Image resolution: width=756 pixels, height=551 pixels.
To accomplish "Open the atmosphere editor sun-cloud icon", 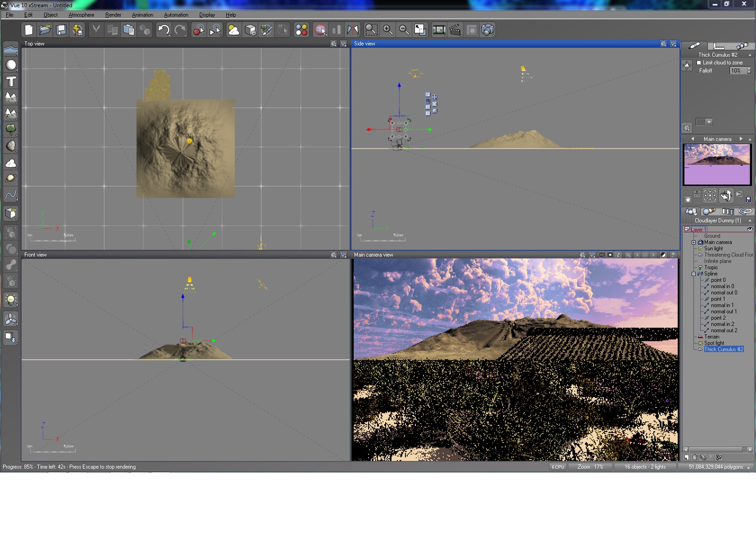I will tap(234, 30).
